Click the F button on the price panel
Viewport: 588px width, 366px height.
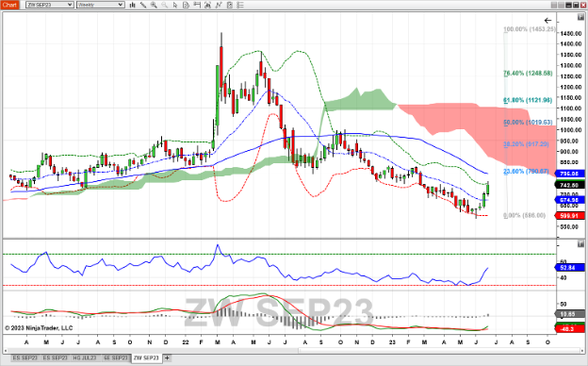click(x=580, y=17)
